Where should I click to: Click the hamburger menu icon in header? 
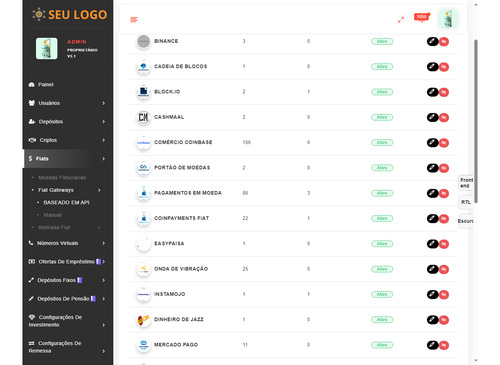tap(134, 20)
